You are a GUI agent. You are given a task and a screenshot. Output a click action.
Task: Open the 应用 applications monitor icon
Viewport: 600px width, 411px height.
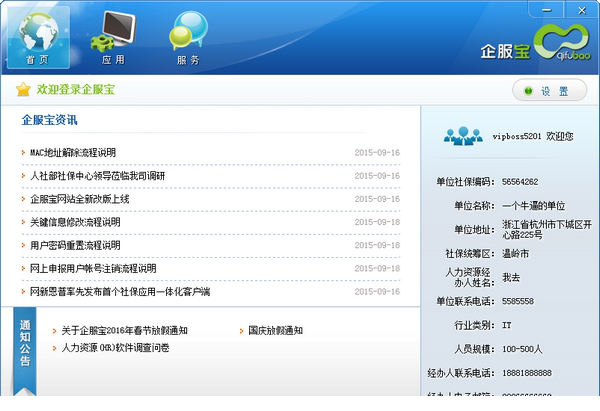click(x=113, y=35)
